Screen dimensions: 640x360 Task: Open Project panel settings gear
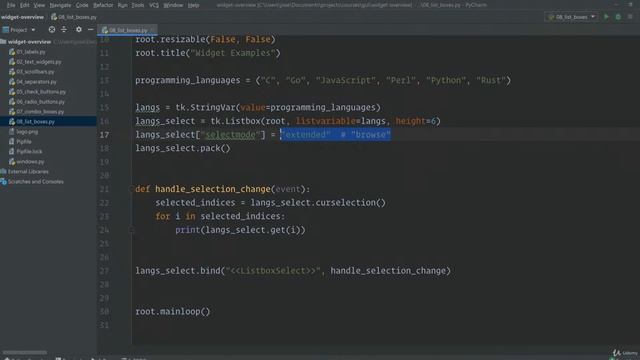point(79,29)
